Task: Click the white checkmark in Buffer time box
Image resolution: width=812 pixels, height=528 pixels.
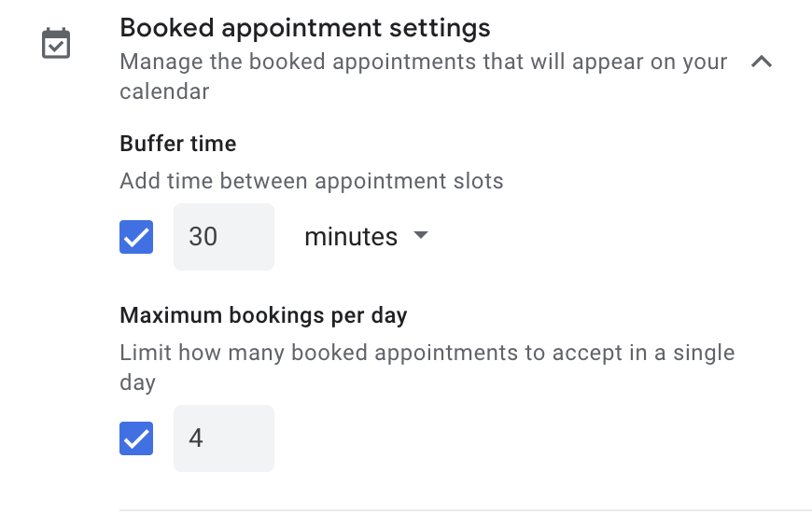Action: pyautogui.click(x=136, y=238)
